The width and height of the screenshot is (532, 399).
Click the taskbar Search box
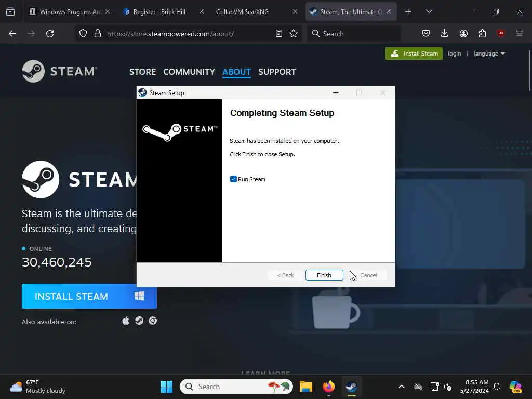pyautogui.click(x=236, y=387)
